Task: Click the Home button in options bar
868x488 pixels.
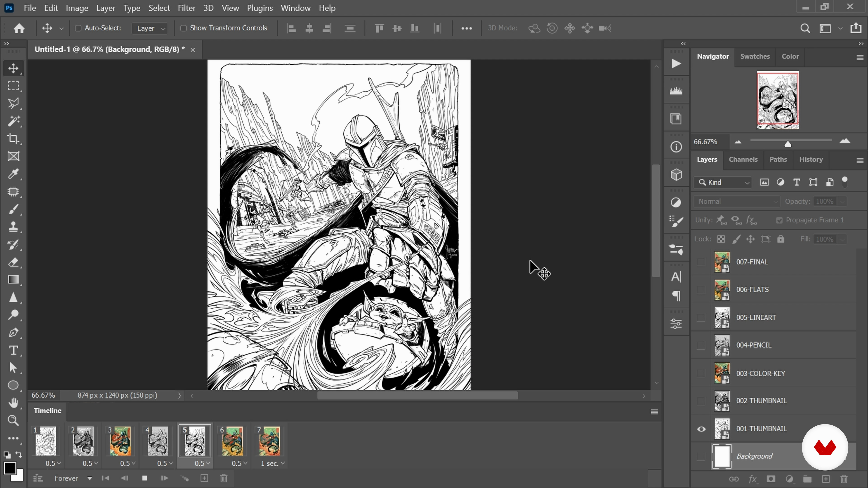Action: [x=19, y=28]
